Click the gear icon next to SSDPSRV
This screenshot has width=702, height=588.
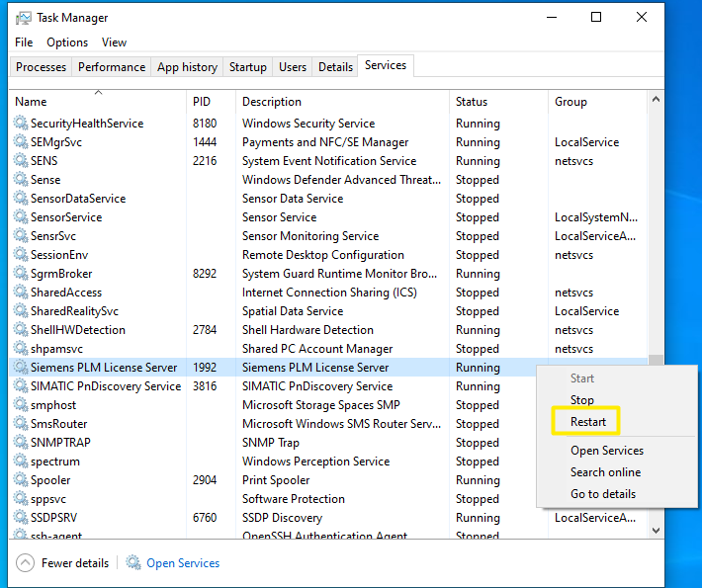pos(21,518)
